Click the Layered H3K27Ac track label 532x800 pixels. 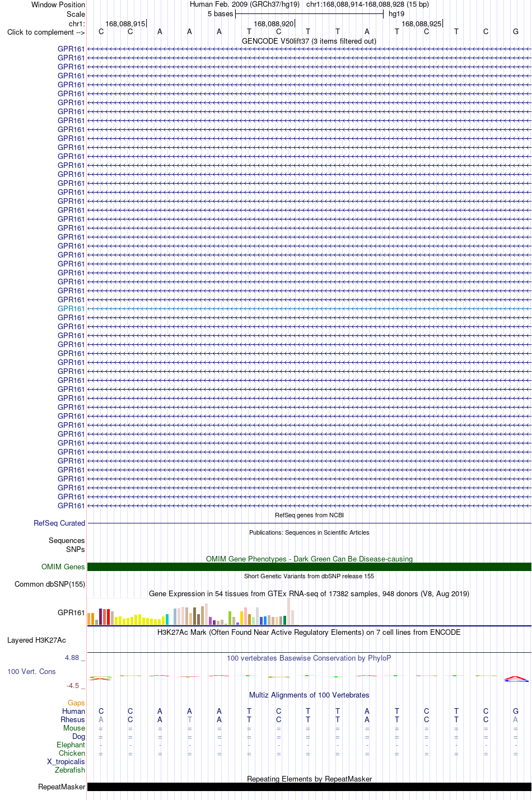pyautogui.click(x=36, y=640)
